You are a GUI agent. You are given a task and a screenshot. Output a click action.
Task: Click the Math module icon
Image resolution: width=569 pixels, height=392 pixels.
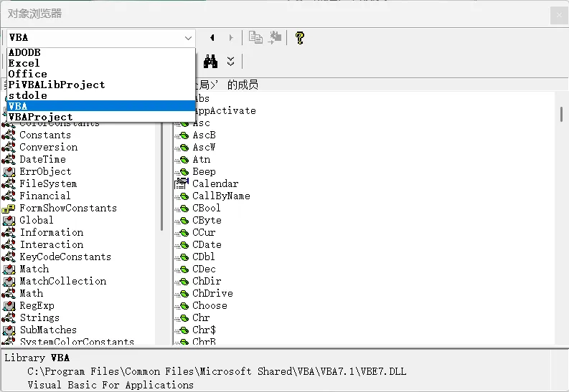9,293
